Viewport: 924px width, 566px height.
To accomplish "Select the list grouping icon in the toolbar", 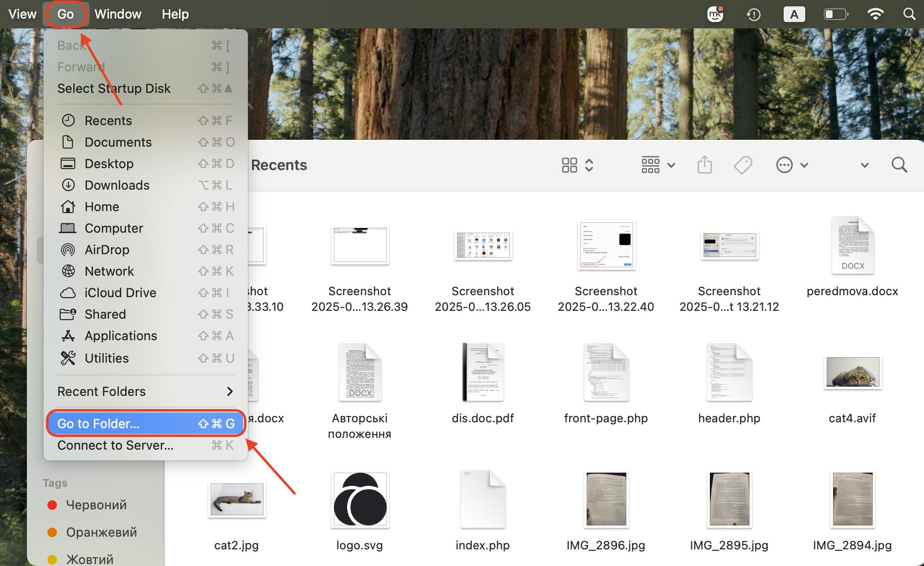I will [x=651, y=165].
